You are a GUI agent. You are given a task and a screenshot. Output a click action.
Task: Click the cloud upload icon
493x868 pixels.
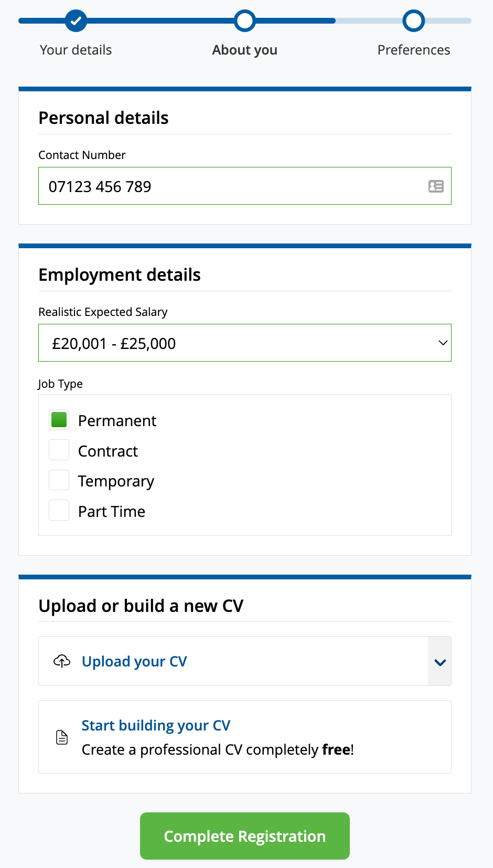62,661
